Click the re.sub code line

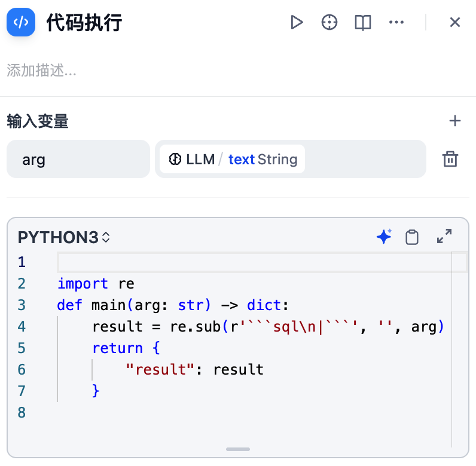tap(268, 327)
